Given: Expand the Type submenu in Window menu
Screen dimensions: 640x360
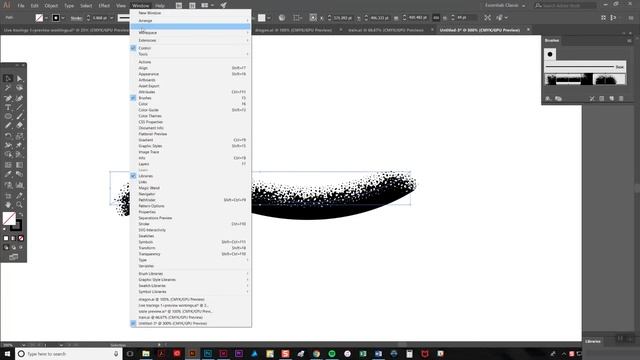Looking at the screenshot, I should [x=191, y=260].
